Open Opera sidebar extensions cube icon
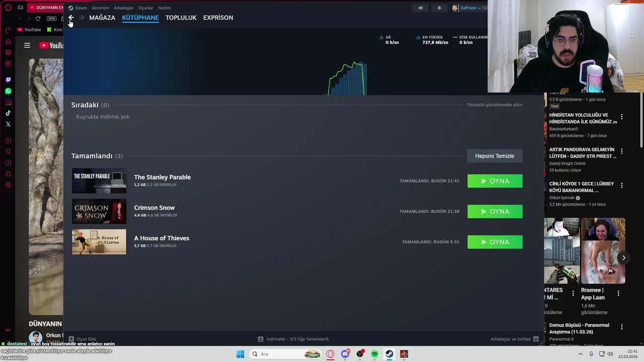 [x=8, y=174]
